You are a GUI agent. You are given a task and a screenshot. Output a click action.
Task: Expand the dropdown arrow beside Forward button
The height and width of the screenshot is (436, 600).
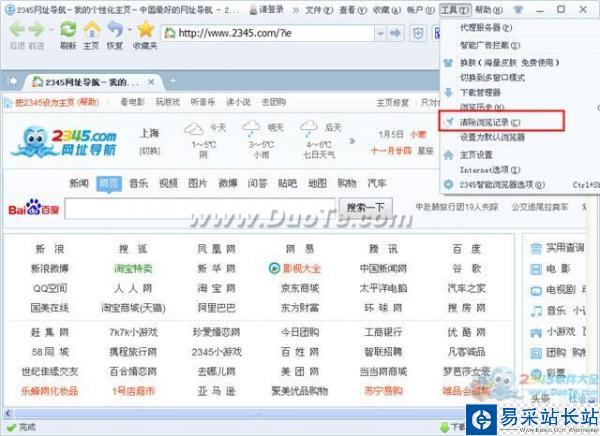(51, 29)
